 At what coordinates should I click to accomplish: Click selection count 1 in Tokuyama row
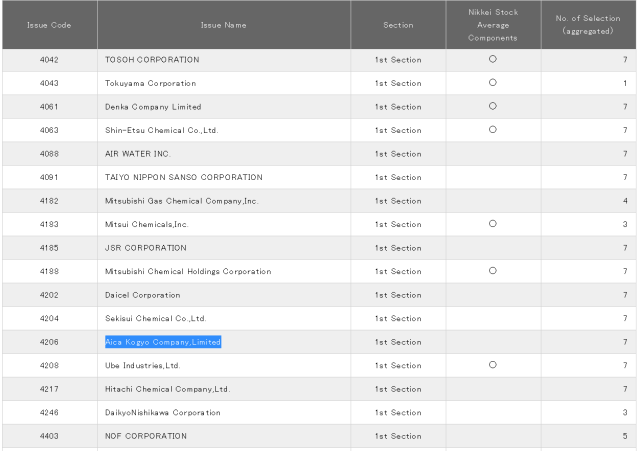pos(625,83)
